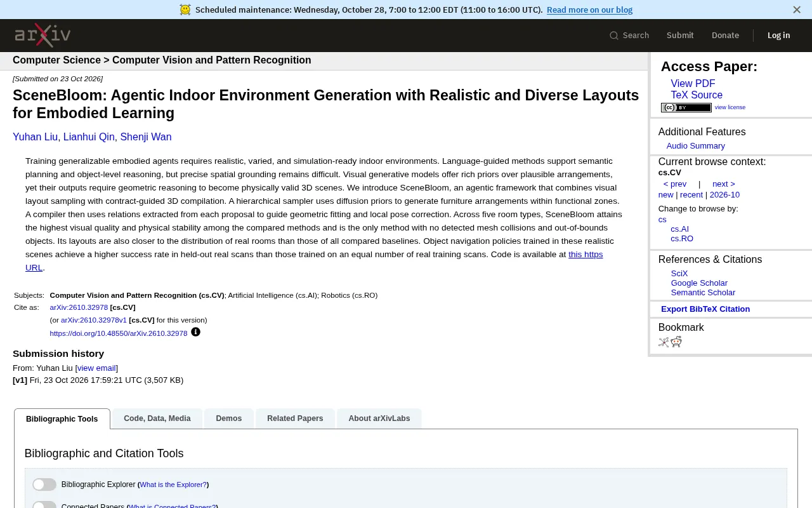The height and width of the screenshot is (508, 812).
Task: Enable the Bibliographic Explorer toggle
Action: tap(44, 485)
